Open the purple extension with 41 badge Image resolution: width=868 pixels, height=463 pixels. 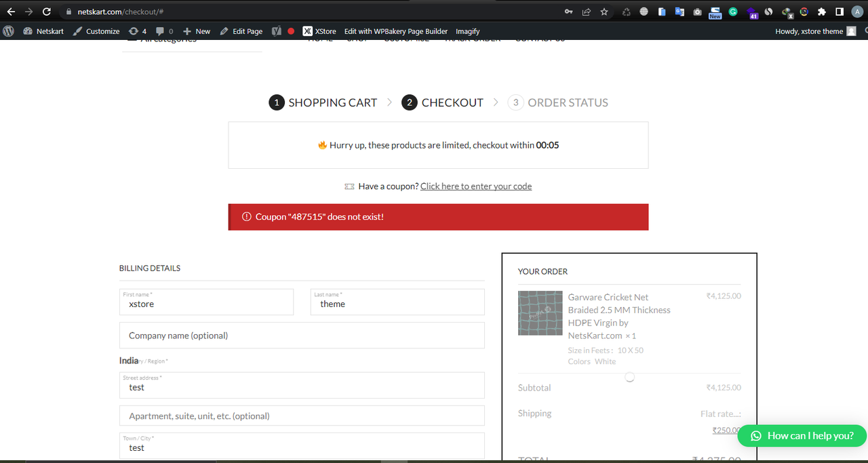pyautogui.click(x=751, y=12)
